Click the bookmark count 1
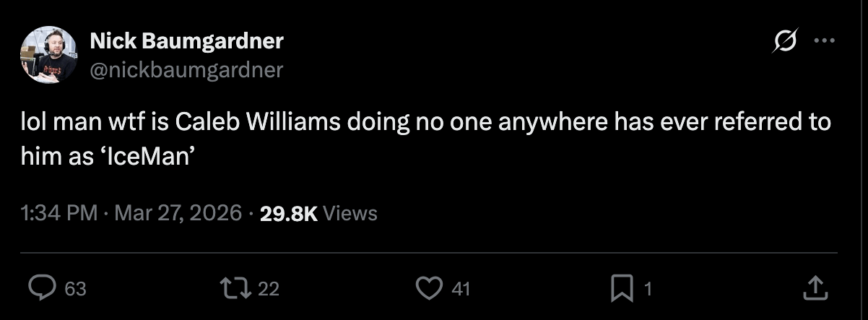 click(x=648, y=290)
